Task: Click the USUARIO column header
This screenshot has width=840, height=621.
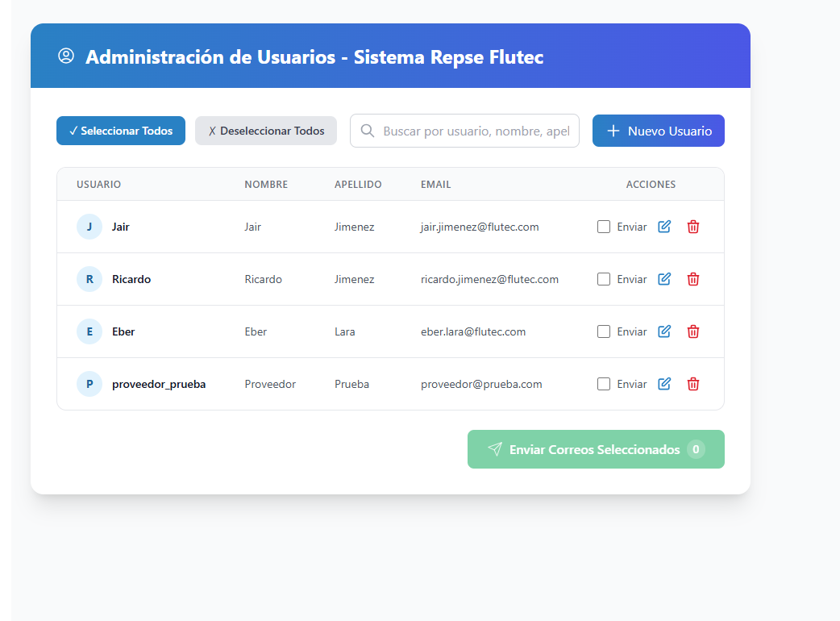Action: [x=98, y=185]
